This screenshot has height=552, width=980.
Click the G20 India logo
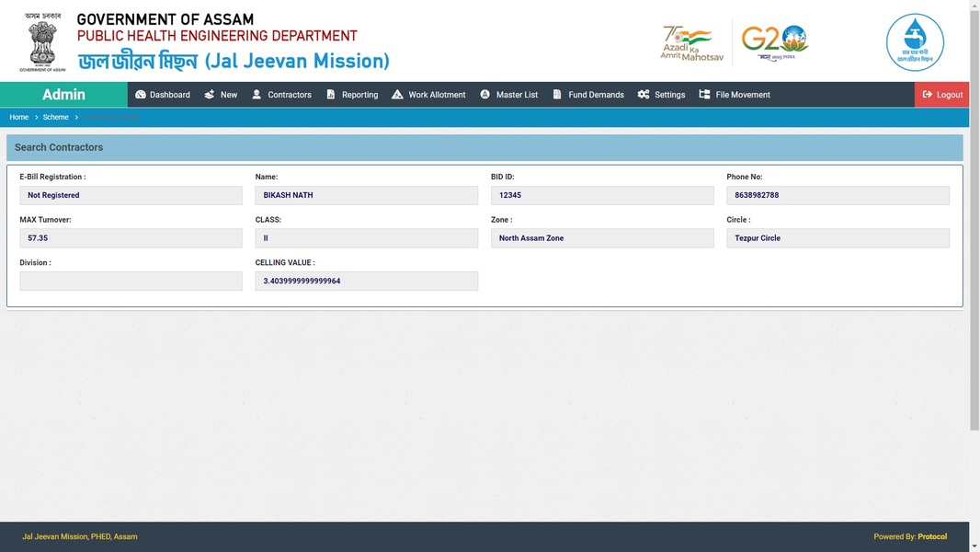(x=775, y=42)
